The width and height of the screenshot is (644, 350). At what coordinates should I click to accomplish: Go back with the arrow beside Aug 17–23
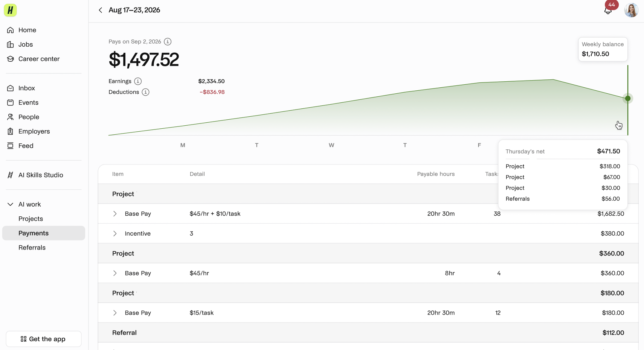(x=101, y=10)
